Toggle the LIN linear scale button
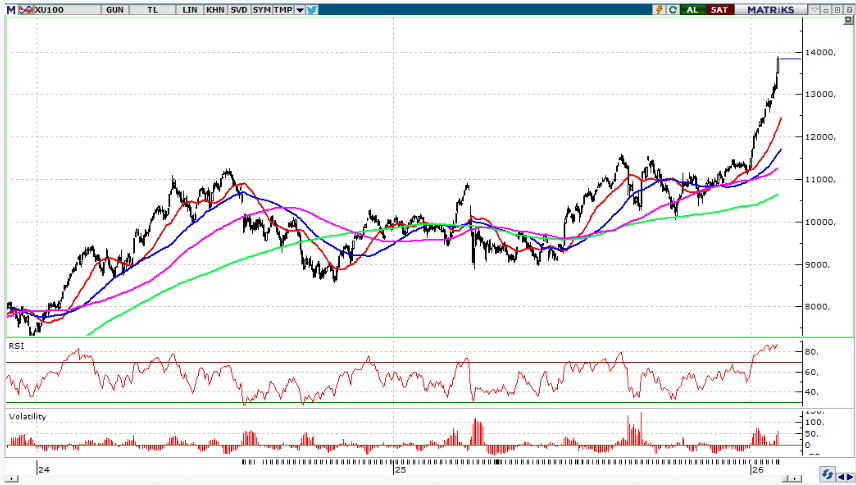This screenshot has width=856, height=485. tap(189, 9)
